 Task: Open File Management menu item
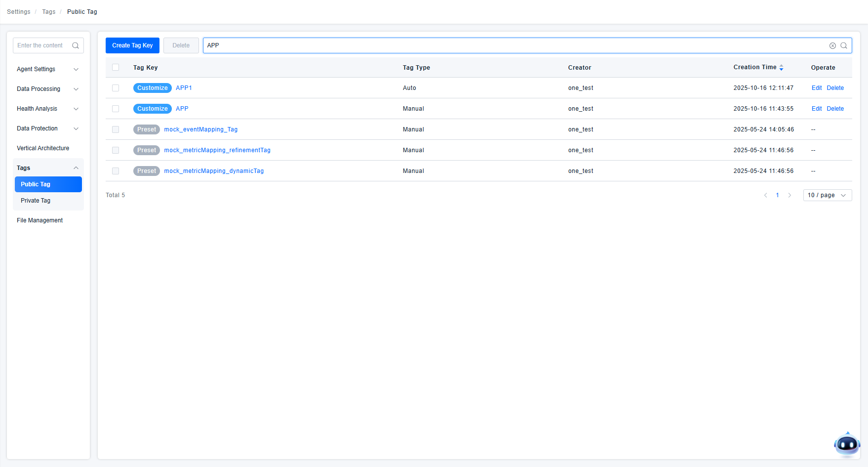pyautogui.click(x=40, y=220)
